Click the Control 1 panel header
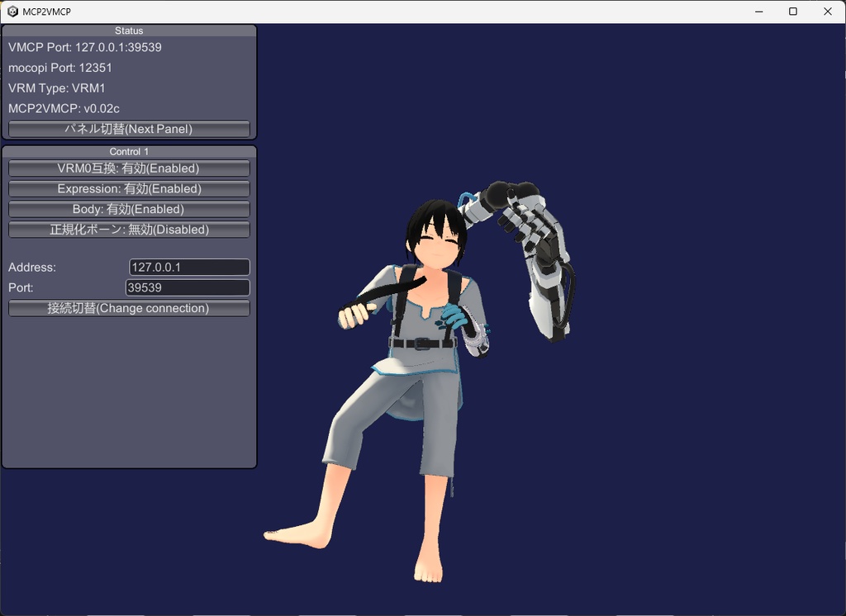This screenshot has width=846, height=616. (x=129, y=151)
